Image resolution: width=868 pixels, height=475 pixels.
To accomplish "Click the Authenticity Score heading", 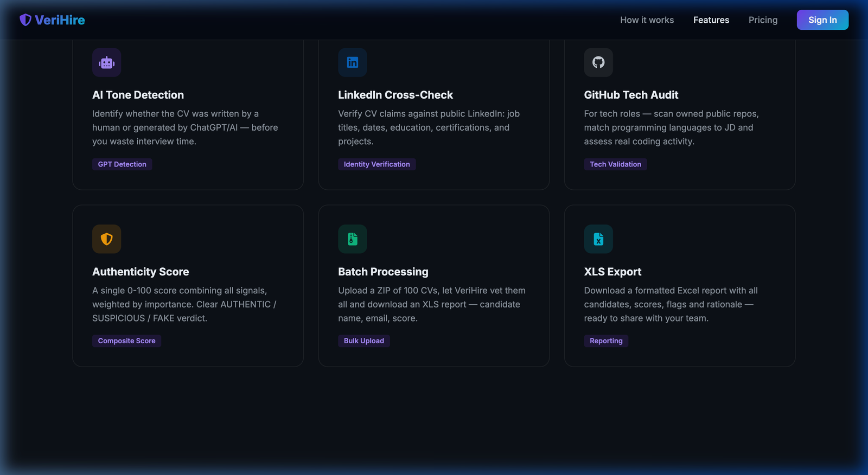I will point(141,272).
